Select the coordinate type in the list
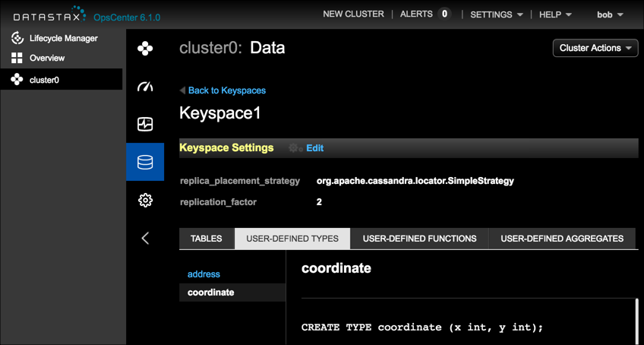This screenshot has height=345, width=644. click(232, 293)
